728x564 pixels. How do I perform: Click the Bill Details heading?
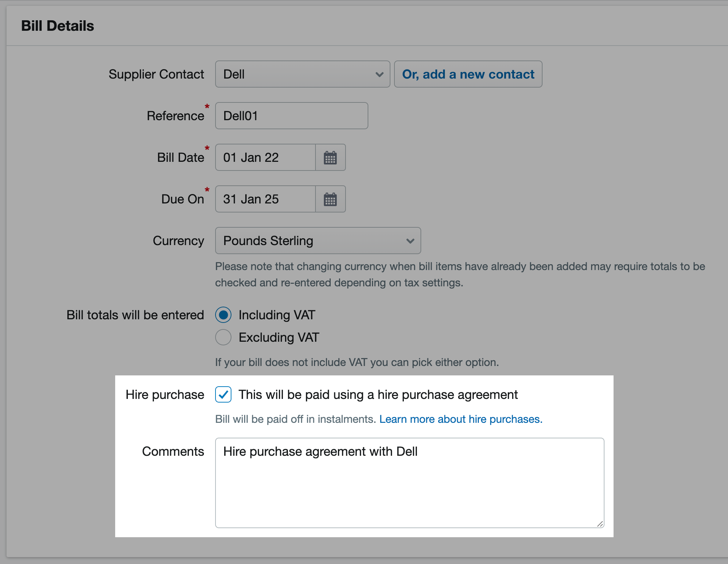(58, 25)
